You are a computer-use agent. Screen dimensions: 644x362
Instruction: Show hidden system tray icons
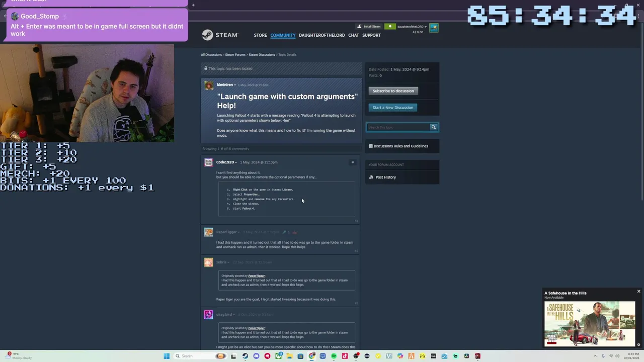point(595,356)
